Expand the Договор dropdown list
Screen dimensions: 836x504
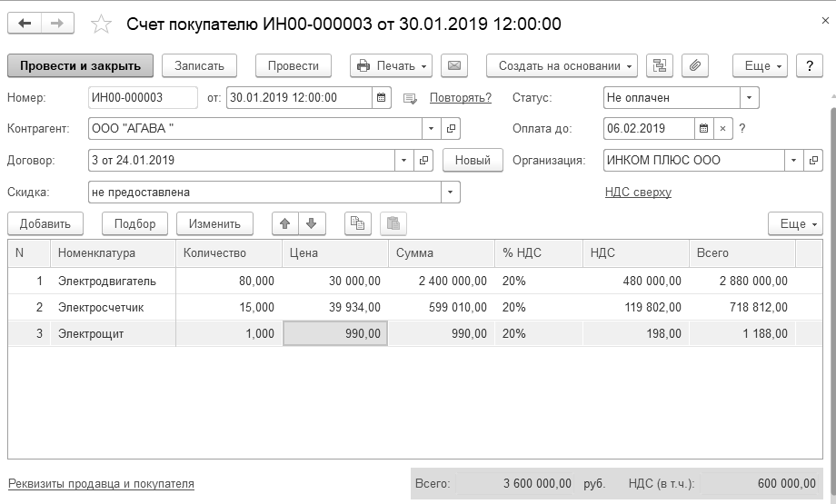[404, 161]
